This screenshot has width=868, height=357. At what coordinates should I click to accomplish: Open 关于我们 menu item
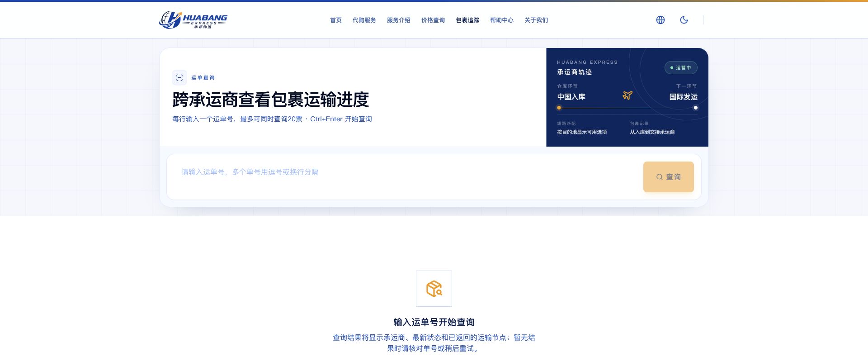(536, 20)
